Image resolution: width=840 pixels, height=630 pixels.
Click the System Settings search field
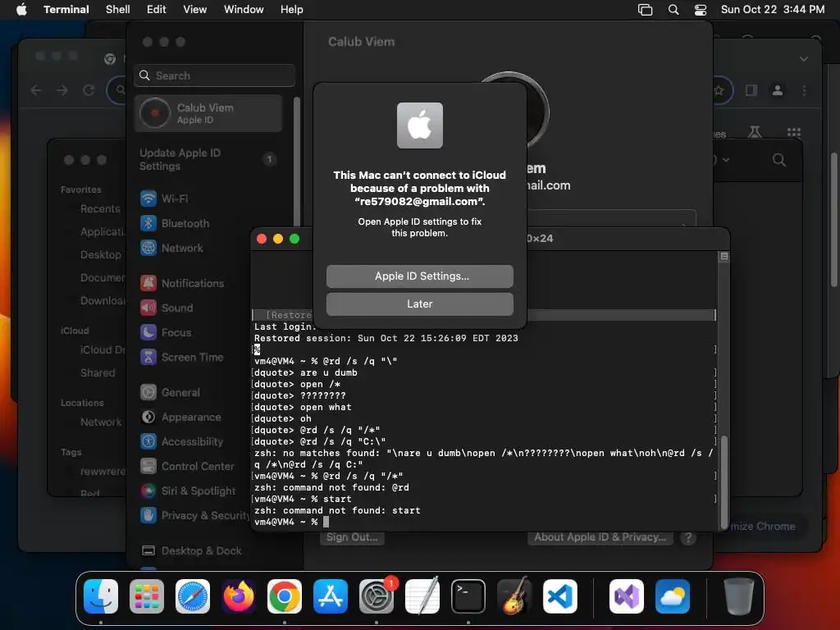[214, 75]
